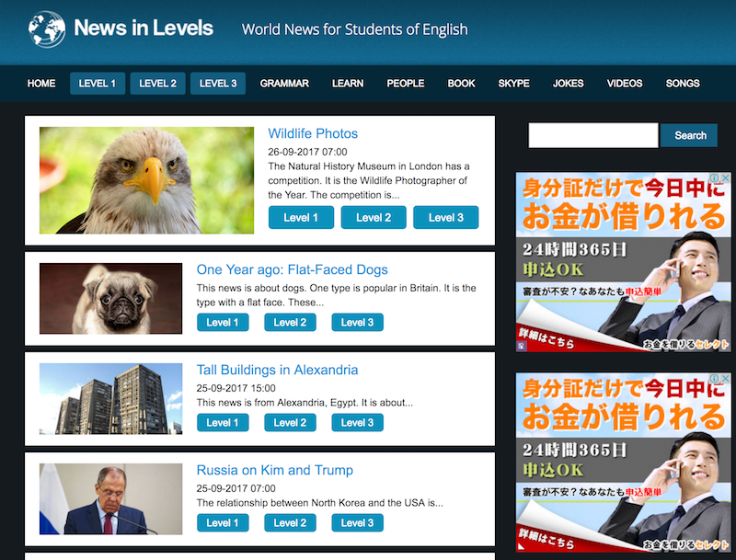Select Level 2 for Wildlife Photos

click(374, 218)
